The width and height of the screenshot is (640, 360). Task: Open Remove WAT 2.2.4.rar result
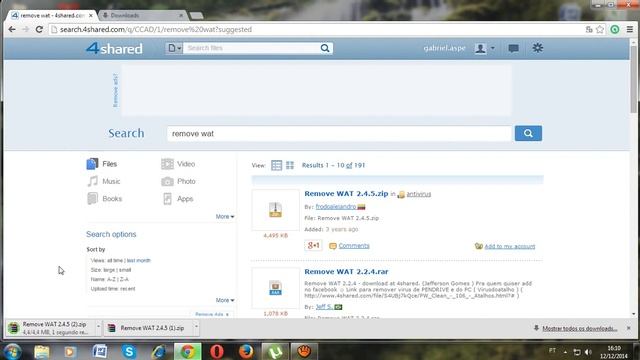click(x=346, y=271)
